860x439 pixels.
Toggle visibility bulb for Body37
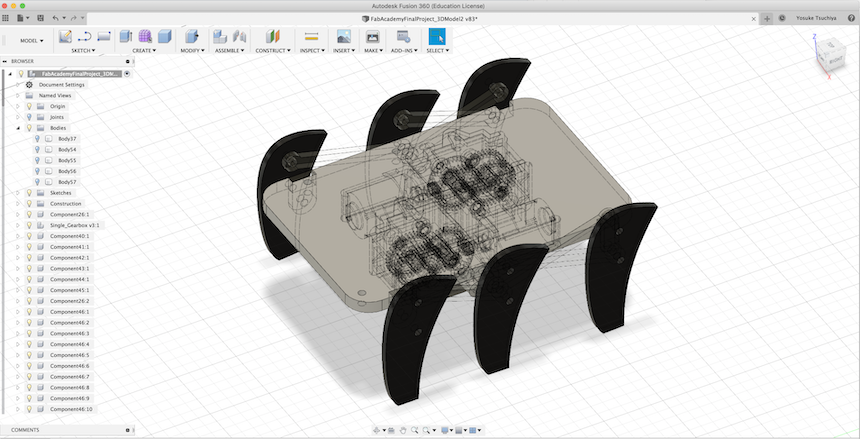38,139
